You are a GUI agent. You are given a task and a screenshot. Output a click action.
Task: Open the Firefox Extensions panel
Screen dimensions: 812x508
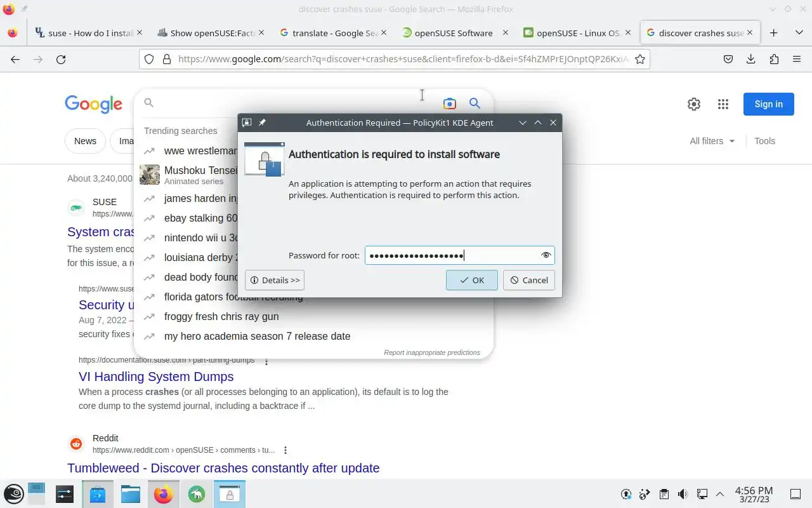[774, 59]
